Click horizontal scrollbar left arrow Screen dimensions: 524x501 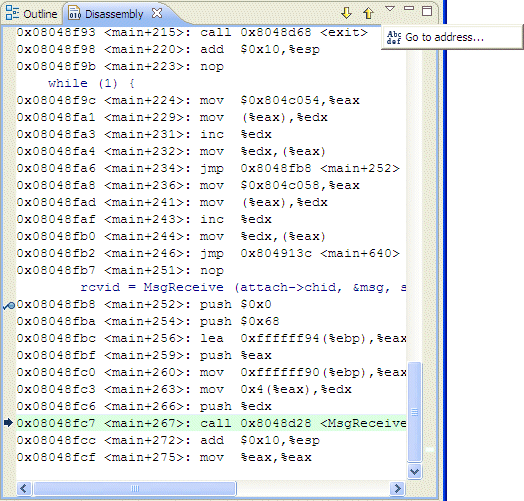coord(23,488)
